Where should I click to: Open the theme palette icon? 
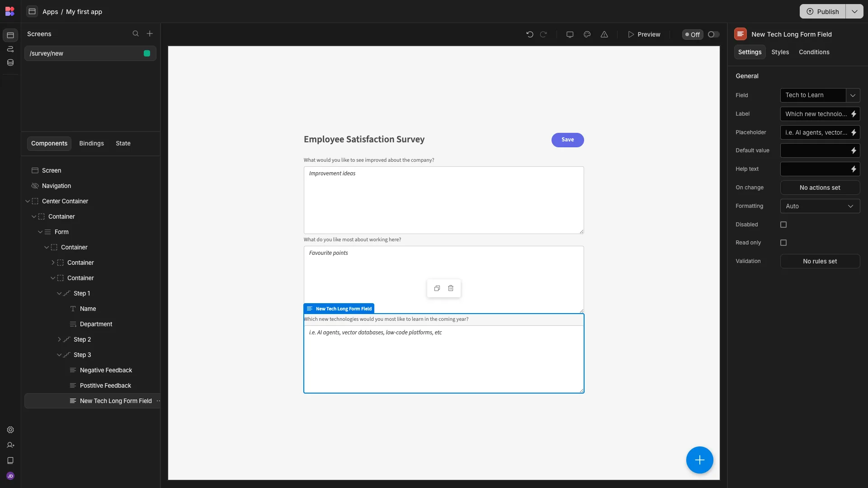587,34
